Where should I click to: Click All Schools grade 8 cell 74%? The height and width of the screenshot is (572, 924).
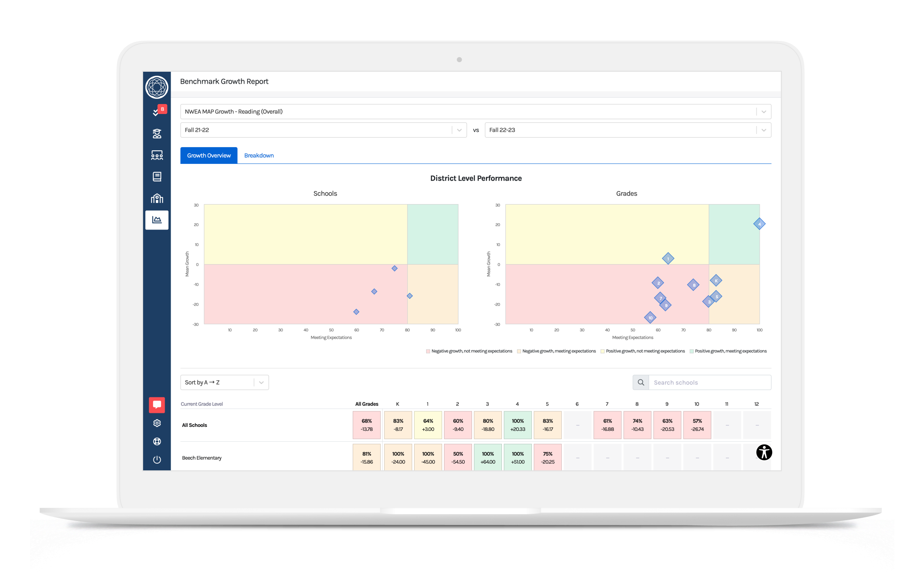tap(637, 425)
